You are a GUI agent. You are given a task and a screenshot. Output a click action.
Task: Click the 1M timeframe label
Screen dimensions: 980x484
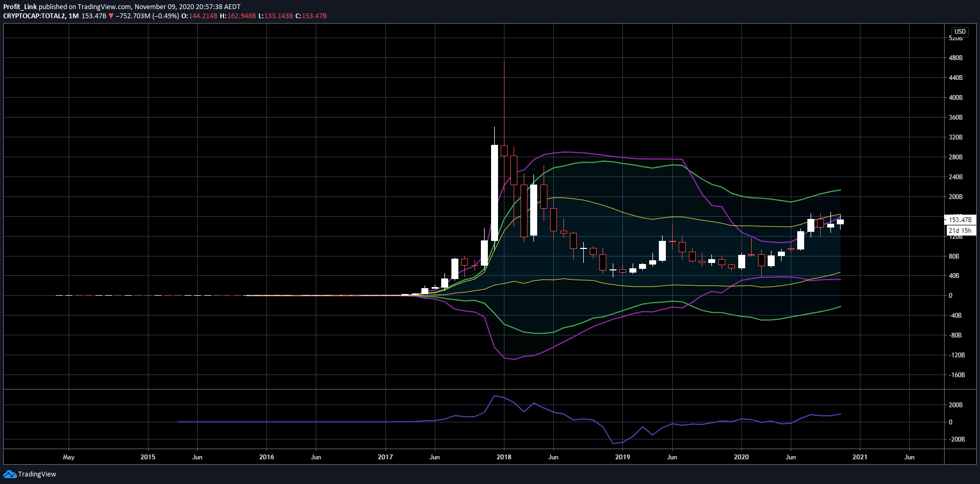tap(74, 16)
